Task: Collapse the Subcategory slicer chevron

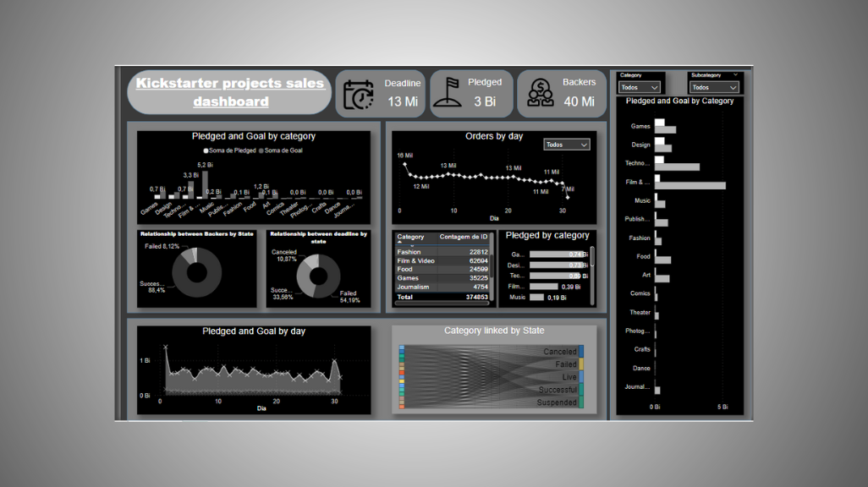Action: (735, 75)
